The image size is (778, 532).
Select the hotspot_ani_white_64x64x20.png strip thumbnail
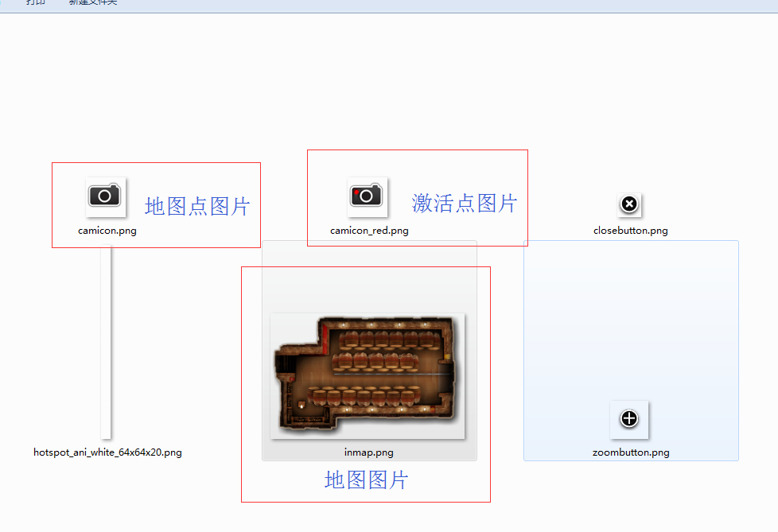tap(106, 343)
